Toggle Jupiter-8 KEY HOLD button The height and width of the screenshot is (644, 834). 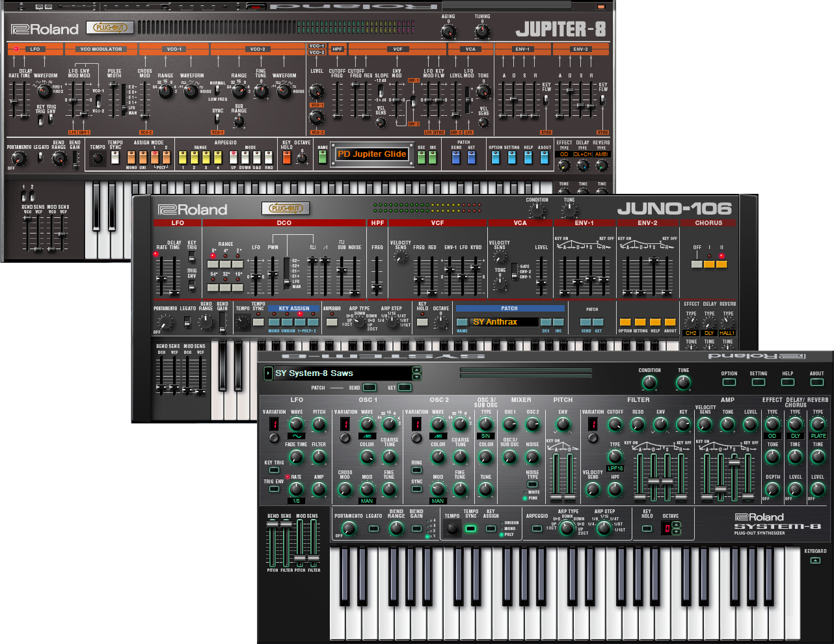tap(287, 157)
